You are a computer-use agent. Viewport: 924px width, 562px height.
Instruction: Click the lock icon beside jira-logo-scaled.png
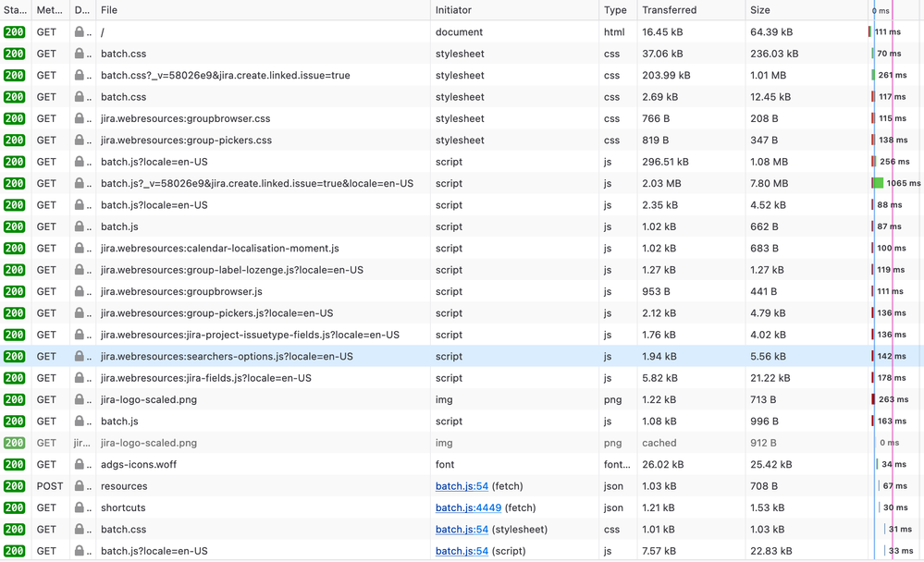[x=80, y=399]
